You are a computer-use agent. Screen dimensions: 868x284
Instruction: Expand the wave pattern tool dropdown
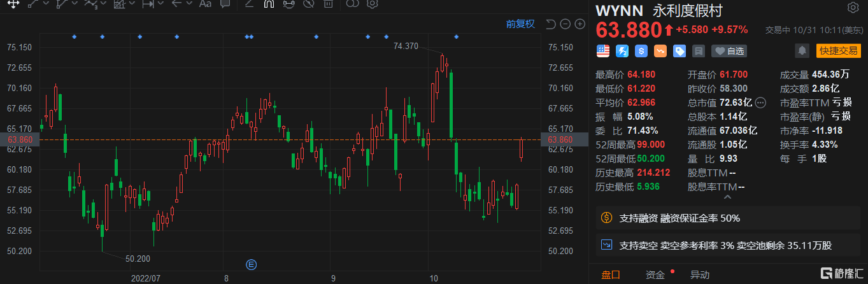tap(103, 4)
